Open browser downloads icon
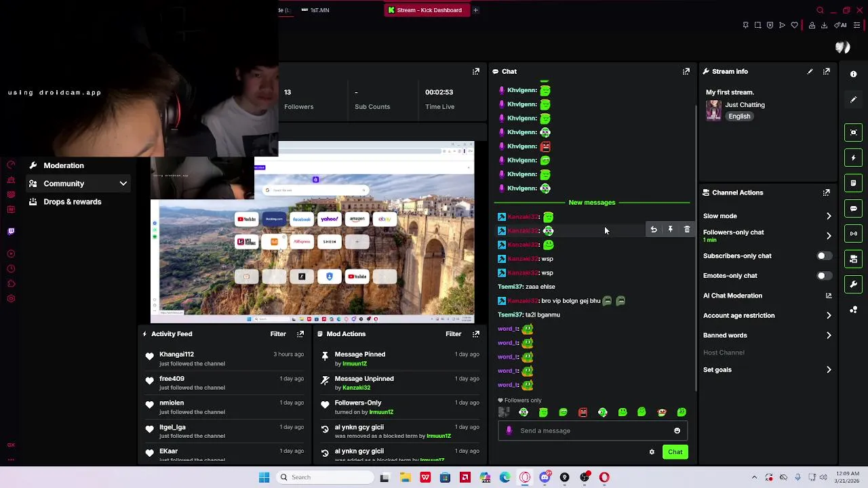Viewport: 868px width, 488px height. tap(824, 25)
